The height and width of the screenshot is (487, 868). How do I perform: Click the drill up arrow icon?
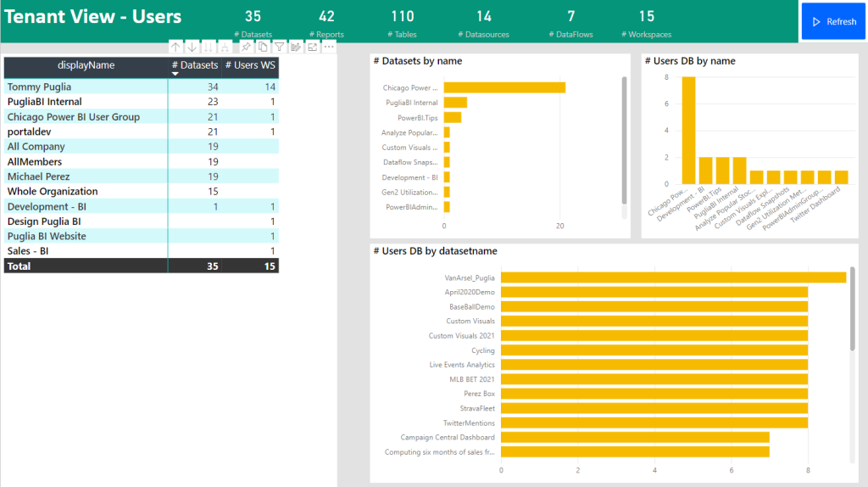(x=175, y=48)
